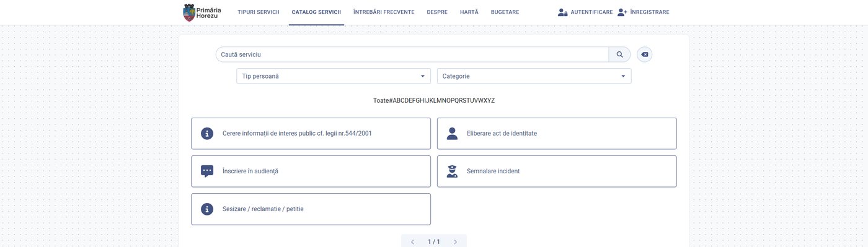Screen dimensions: 868x247
Task: Go to previous page with left chevron
Action: point(413,242)
